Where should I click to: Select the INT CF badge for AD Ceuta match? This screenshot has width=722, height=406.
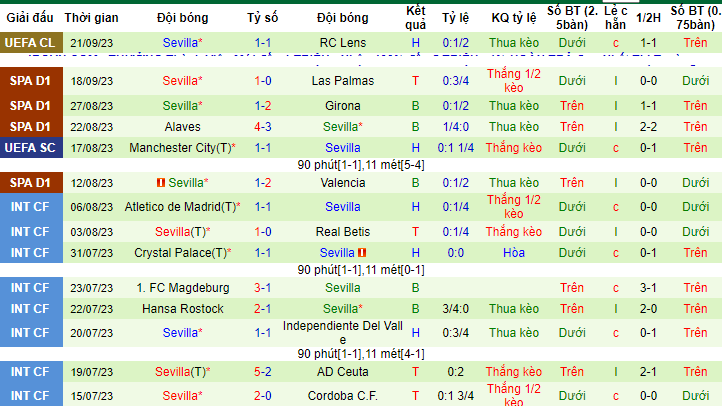coord(31,372)
